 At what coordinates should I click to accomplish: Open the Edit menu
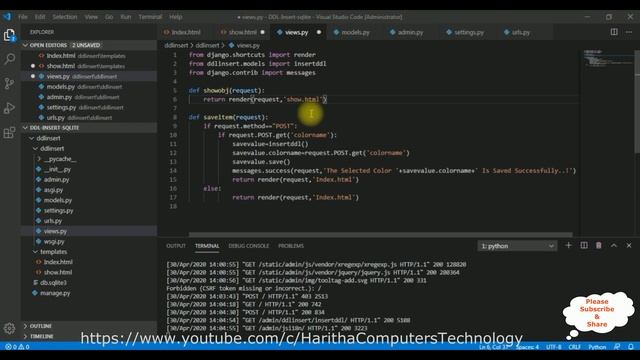point(40,17)
